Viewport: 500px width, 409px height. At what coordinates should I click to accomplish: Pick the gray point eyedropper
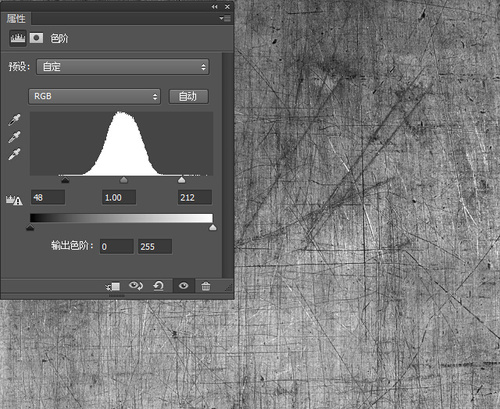[x=14, y=137]
